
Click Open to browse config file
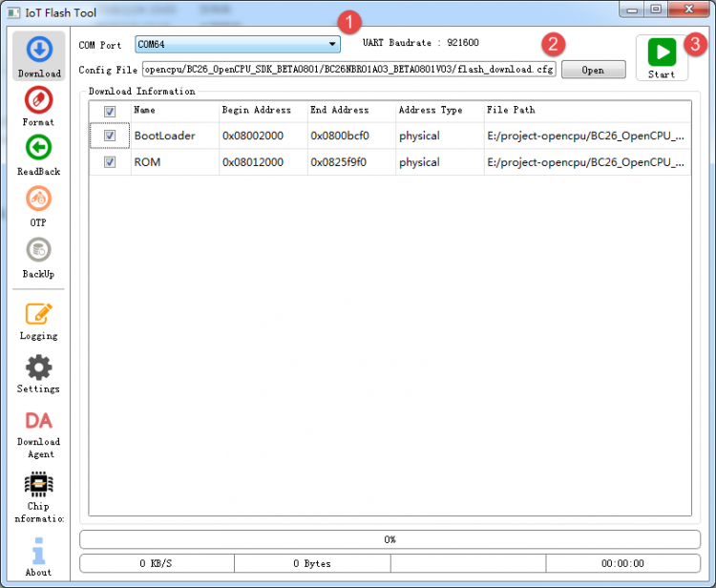[x=593, y=70]
